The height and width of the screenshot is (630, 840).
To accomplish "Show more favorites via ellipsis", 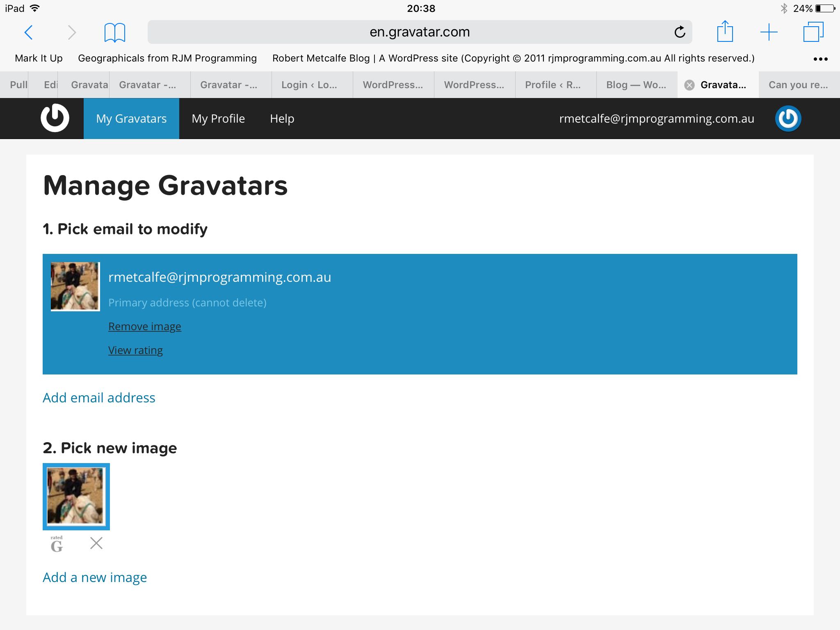I will (821, 59).
